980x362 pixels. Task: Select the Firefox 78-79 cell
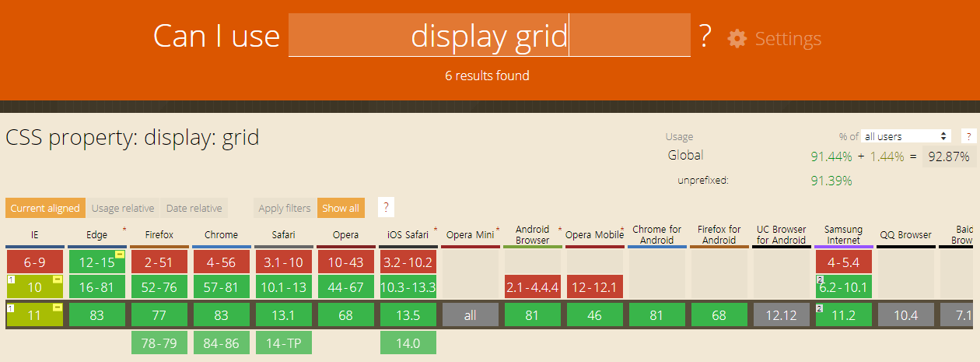click(x=159, y=343)
